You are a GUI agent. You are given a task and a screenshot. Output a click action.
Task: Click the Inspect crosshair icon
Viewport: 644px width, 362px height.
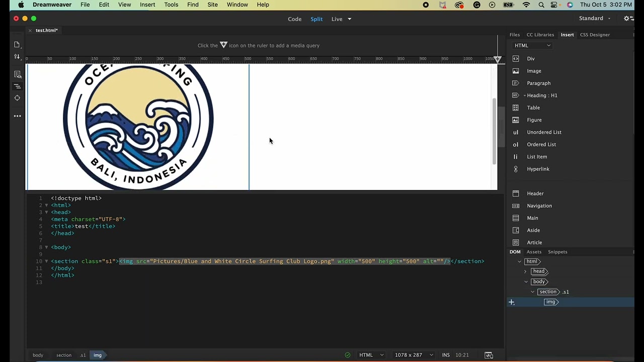17,98
